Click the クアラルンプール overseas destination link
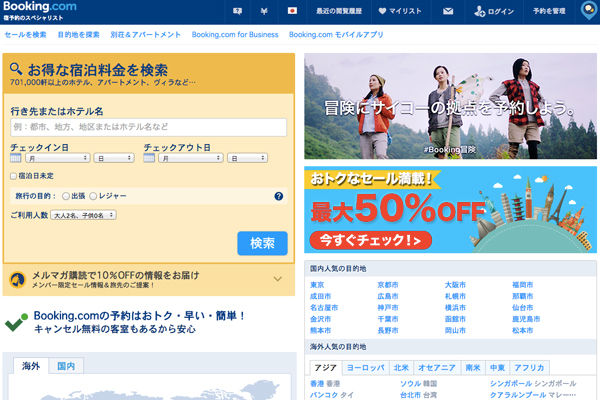Image resolution: width=600 pixels, height=400 pixels. pos(518,395)
